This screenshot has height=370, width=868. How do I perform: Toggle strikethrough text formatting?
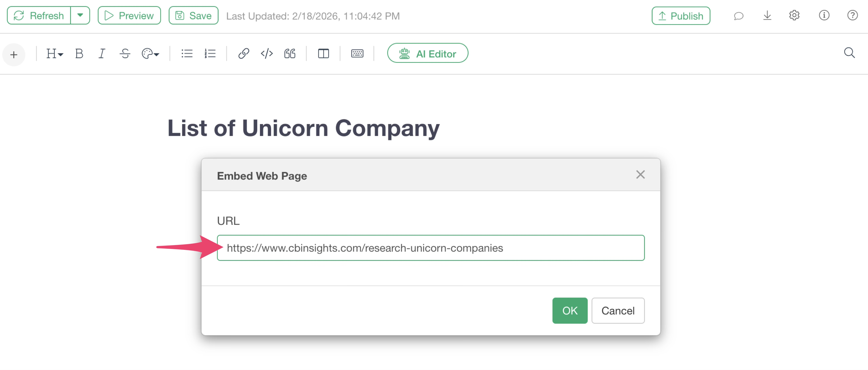click(x=125, y=54)
